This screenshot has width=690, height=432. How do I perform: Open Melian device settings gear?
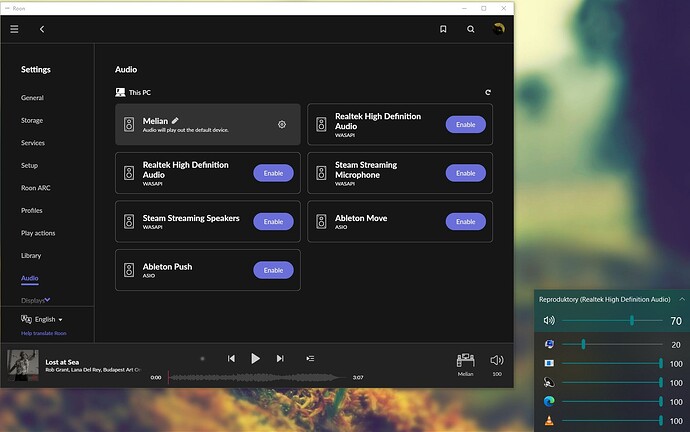coord(282,124)
